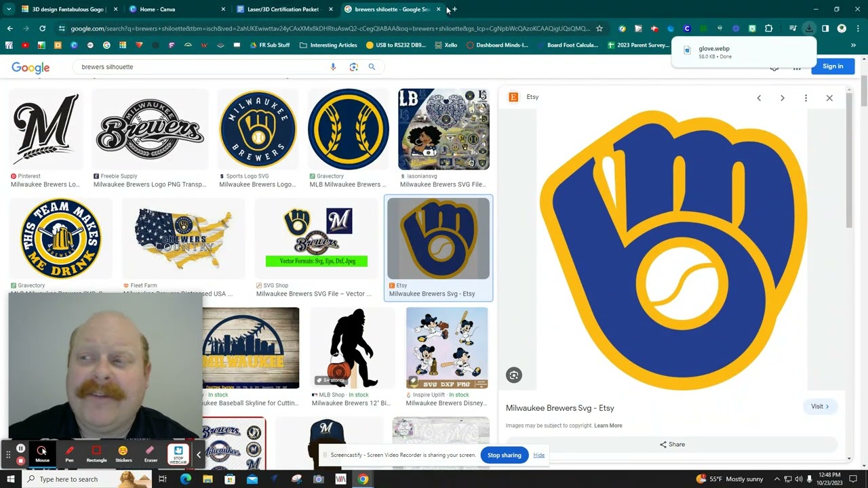Go to the Google logo home link
The image size is (868, 488).
[x=31, y=67]
